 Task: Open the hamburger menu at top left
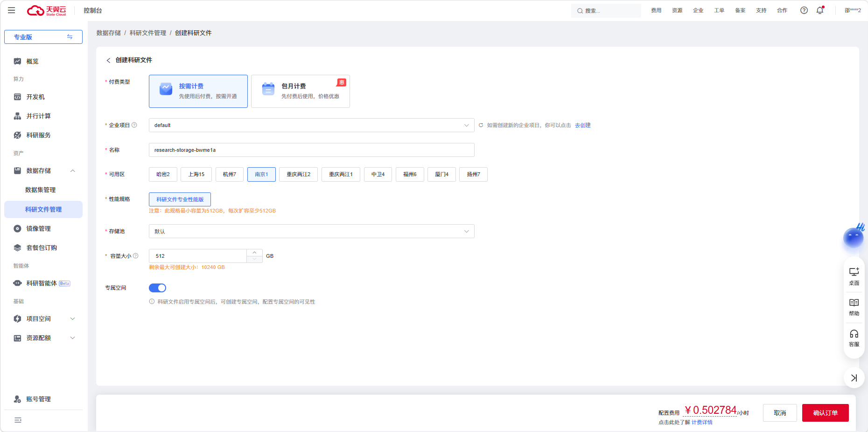(x=12, y=10)
